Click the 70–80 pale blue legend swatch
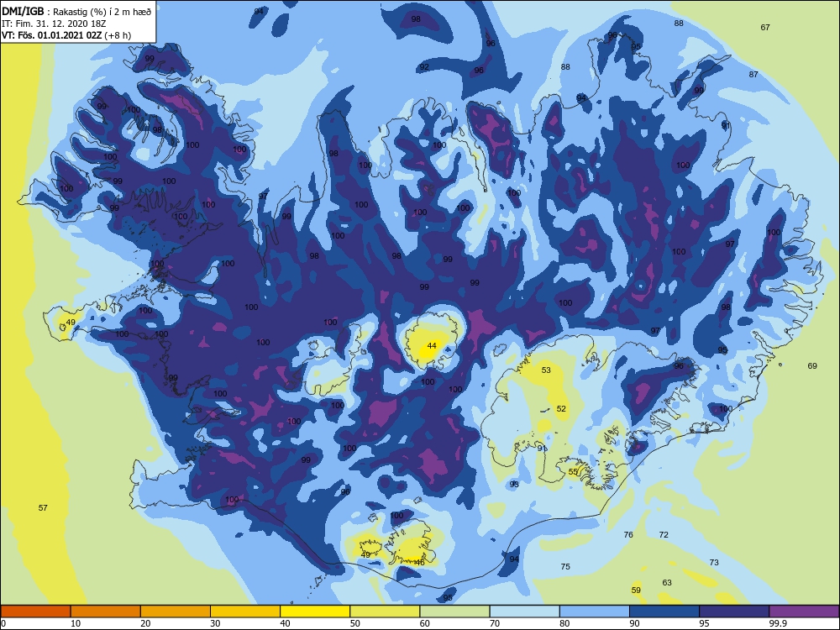This screenshot has width=840, height=630. [524, 612]
